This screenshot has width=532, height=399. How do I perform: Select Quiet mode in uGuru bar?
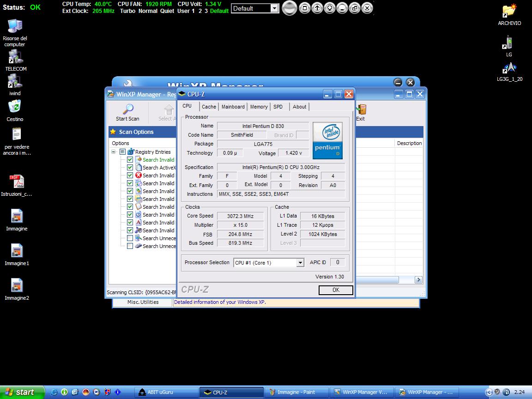(167, 11)
